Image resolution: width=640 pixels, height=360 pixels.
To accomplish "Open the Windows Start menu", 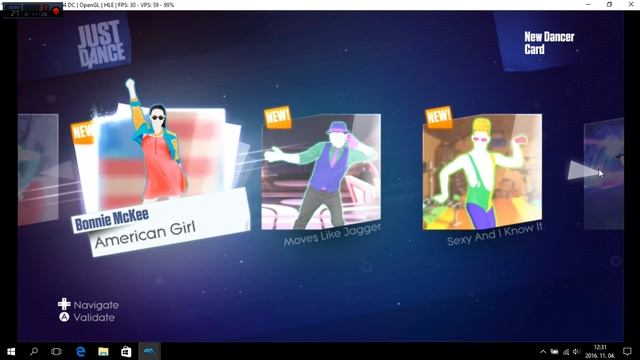I will pyautogui.click(x=11, y=351).
